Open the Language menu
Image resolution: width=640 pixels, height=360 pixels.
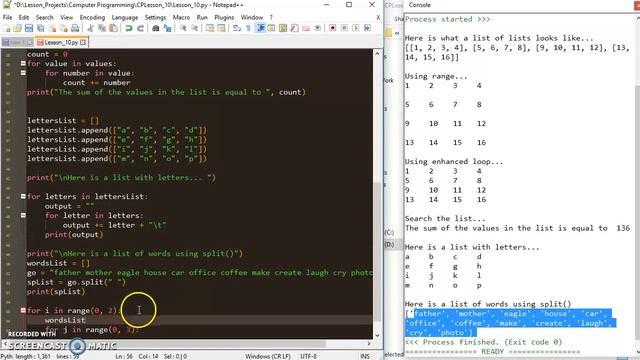pyautogui.click(x=125, y=18)
